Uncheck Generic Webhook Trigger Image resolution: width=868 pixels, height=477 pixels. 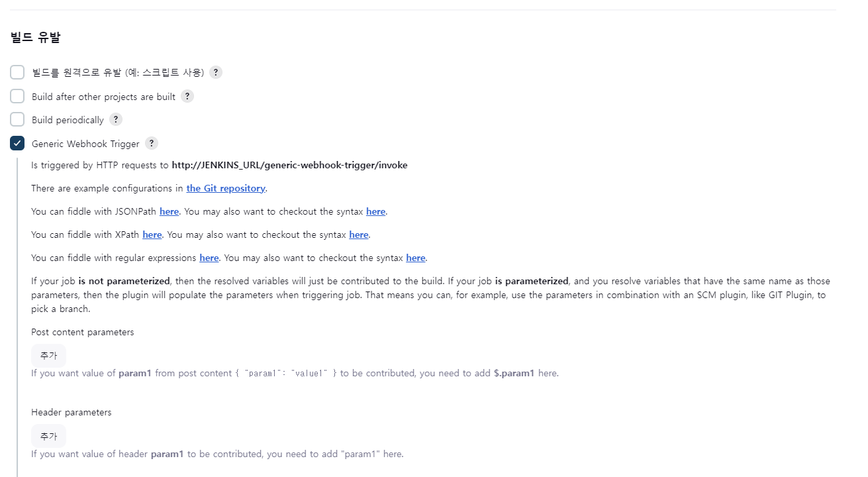(x=17, y=143)
